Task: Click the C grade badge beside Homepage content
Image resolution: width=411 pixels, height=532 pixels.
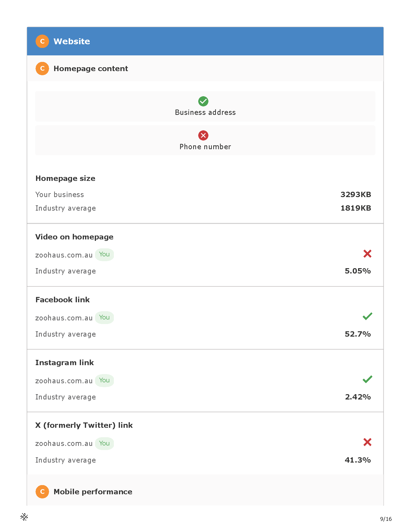Action: [42, 68]
